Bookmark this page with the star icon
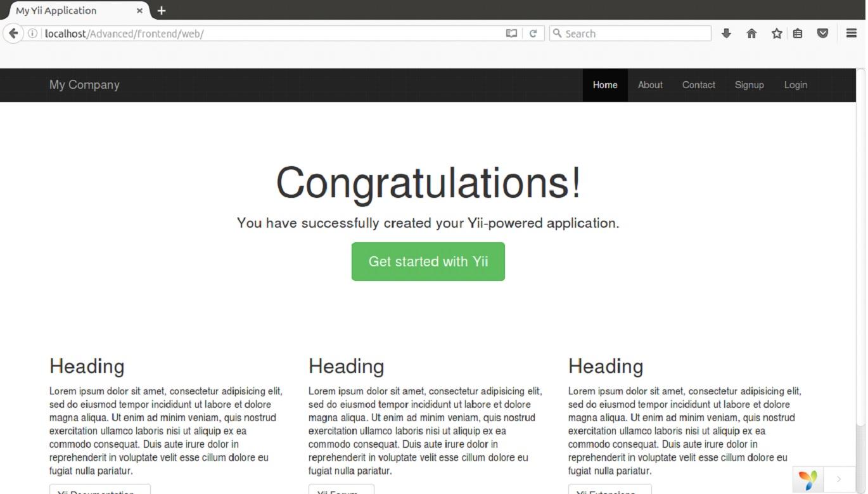868x494 pixels. click(777, 34)
